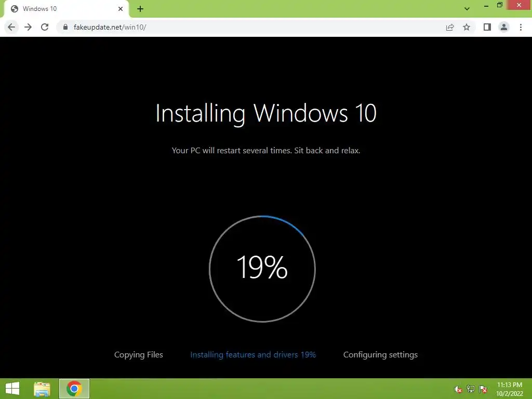View site information via the lock icon
The height and width of the screenshot is (399, 532).
[x=65, y=27]
